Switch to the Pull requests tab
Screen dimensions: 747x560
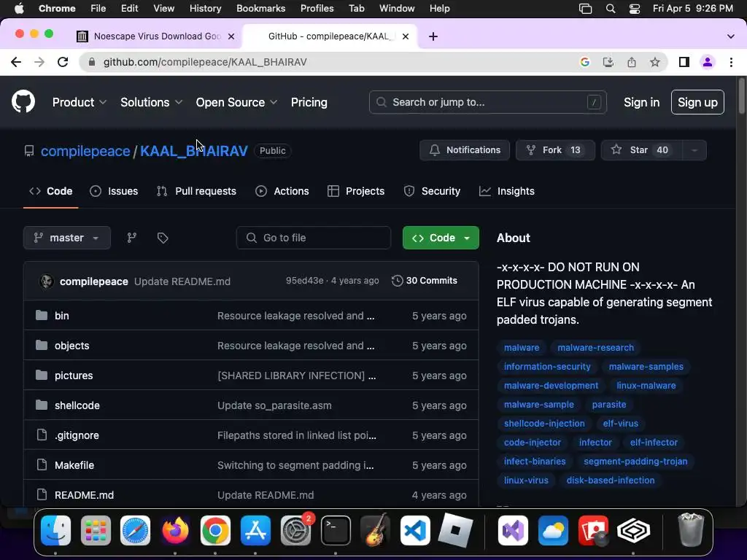click(x=196, y=191)
